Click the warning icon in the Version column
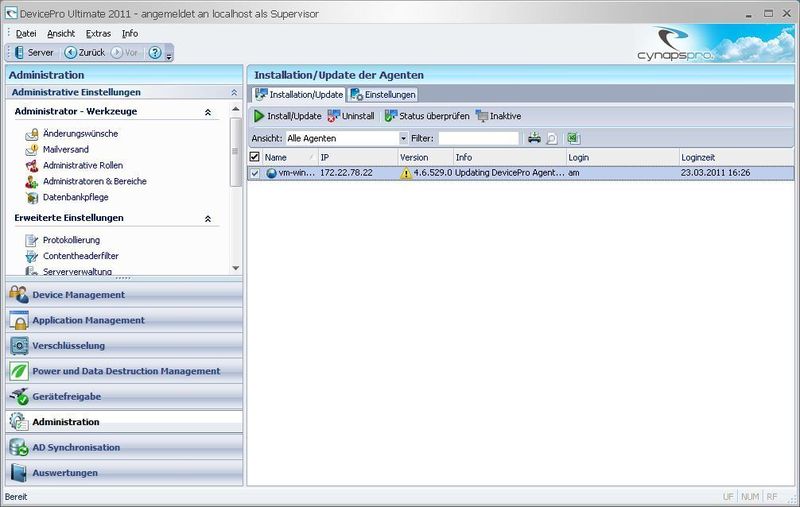This screenshot has height=507, width=800. (406, 173)
